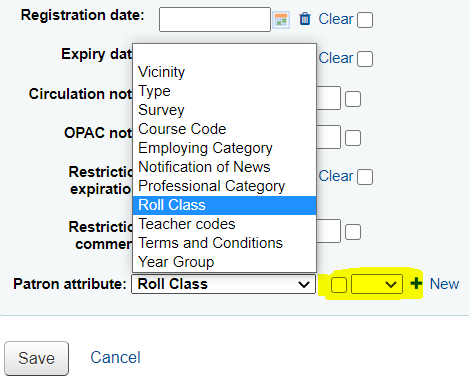Click the Registration date input field
The height and width of the screenshot is (383, 469).
tap(215, 20)
